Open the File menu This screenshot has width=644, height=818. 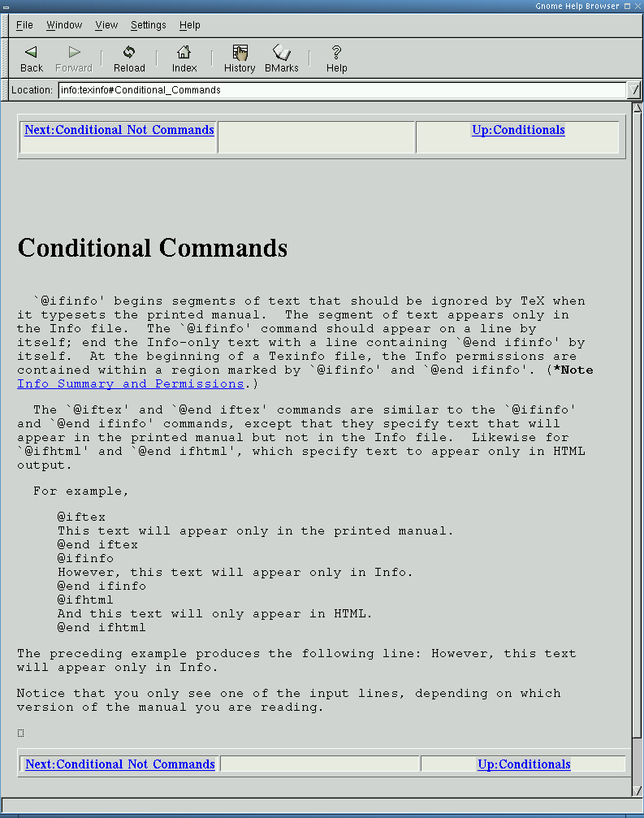[x=24, y=25]
